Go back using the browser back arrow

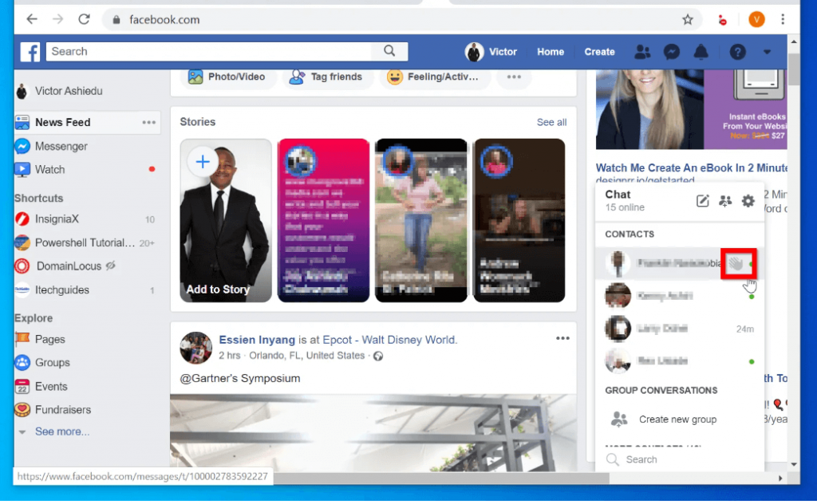coord(32,20)
